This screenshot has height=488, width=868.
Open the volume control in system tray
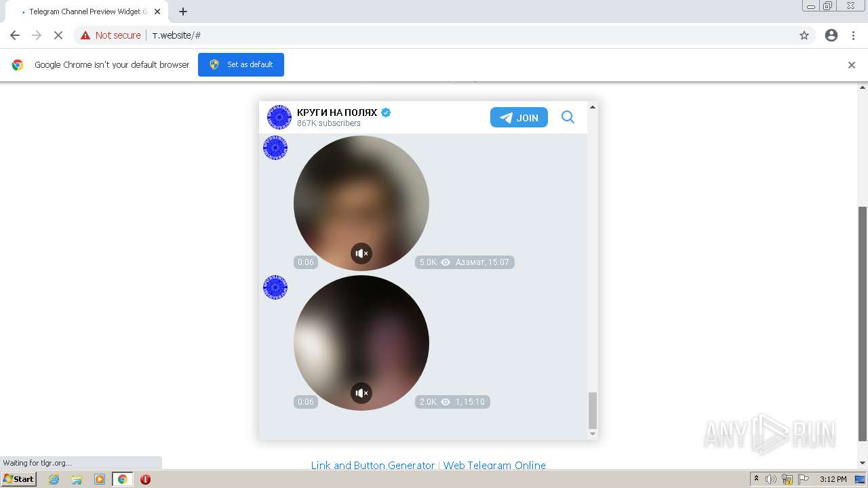(x=771, y=479)
